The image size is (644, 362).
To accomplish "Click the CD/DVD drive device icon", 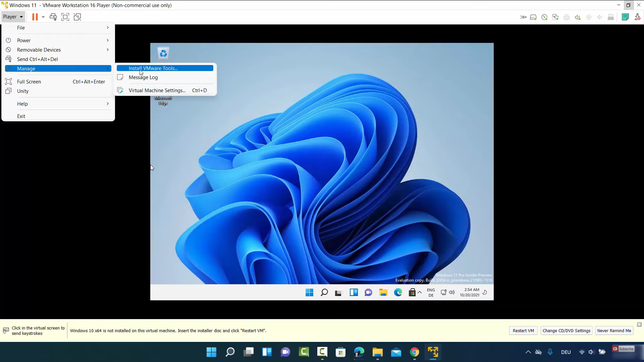I will click(544, 17).
